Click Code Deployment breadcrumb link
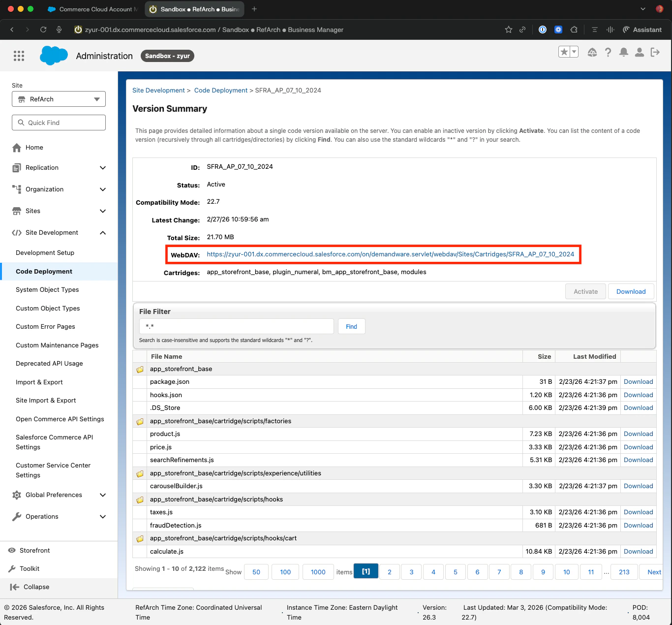 (221, 90)
